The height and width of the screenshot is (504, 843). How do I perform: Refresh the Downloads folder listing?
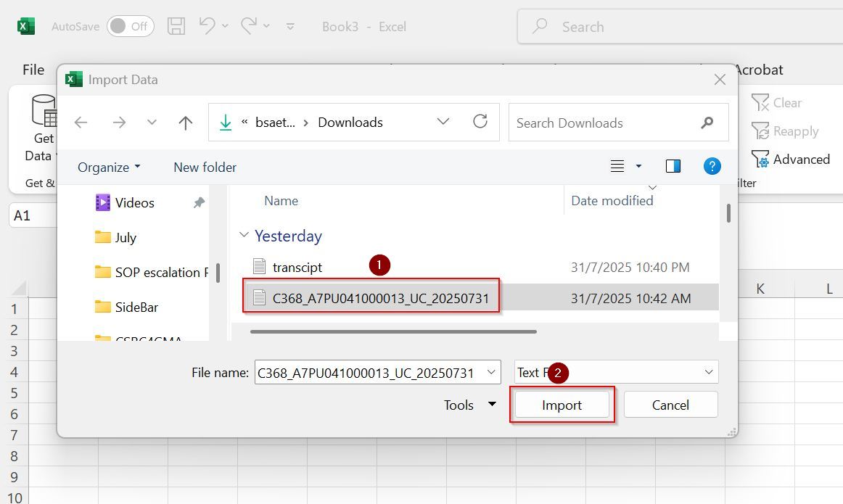click(x=480, y=122)
